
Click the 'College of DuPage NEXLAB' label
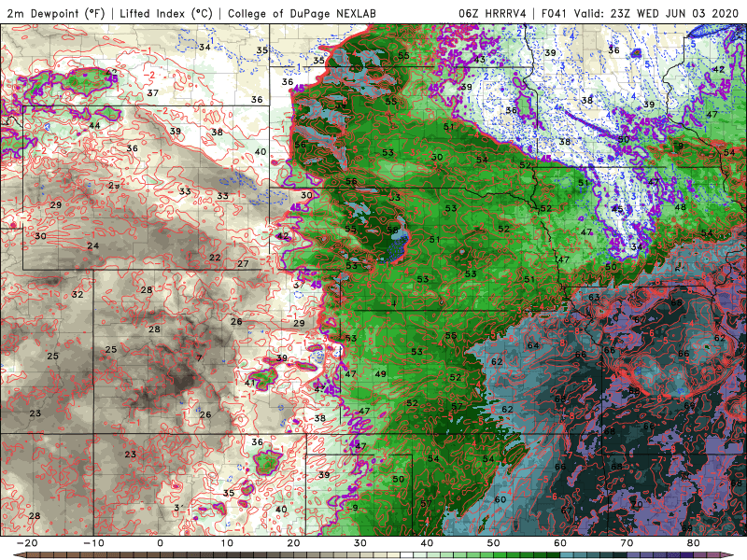pos(302,13)
